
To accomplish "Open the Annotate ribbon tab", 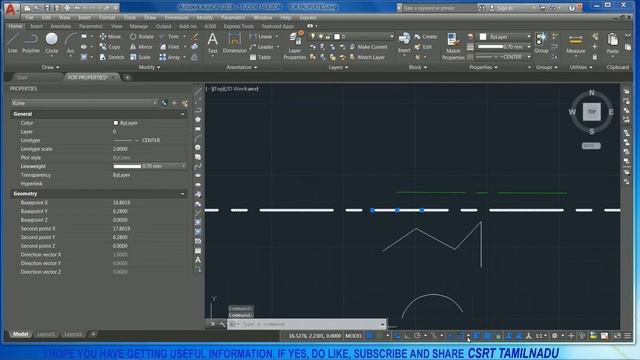I will click(60, 26).
